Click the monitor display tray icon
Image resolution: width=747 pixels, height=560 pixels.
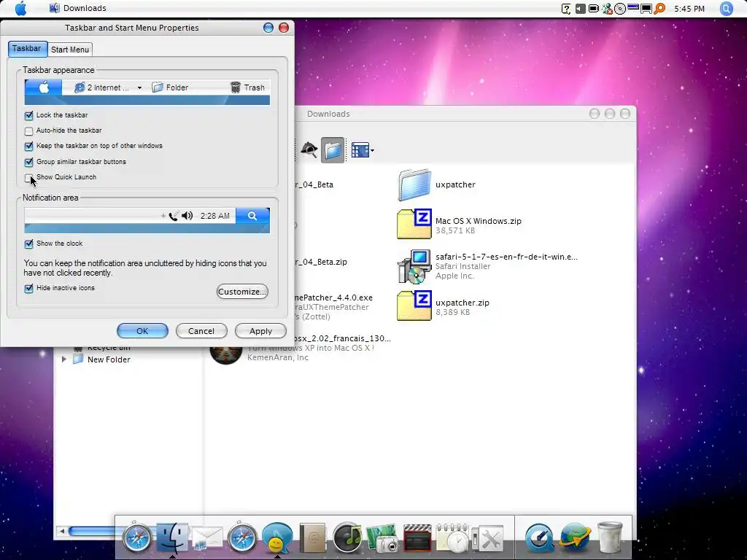646,9
